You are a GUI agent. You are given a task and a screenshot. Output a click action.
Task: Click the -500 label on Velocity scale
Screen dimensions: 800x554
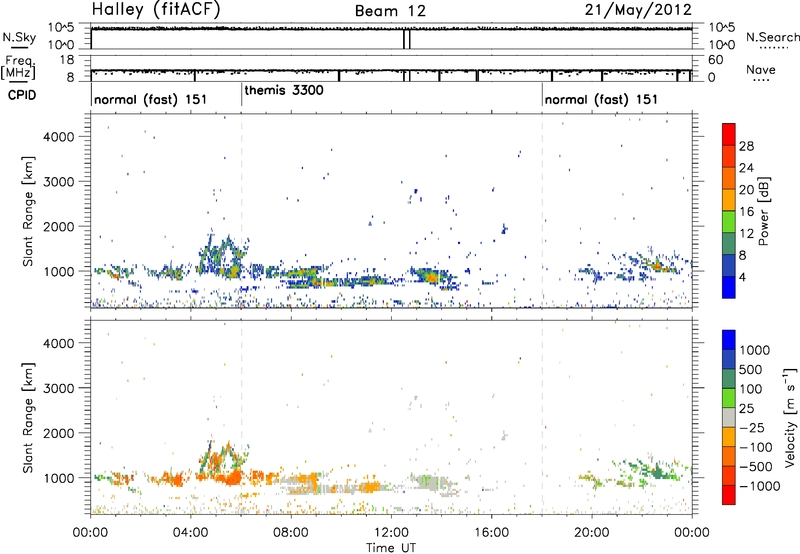[756, 467]
